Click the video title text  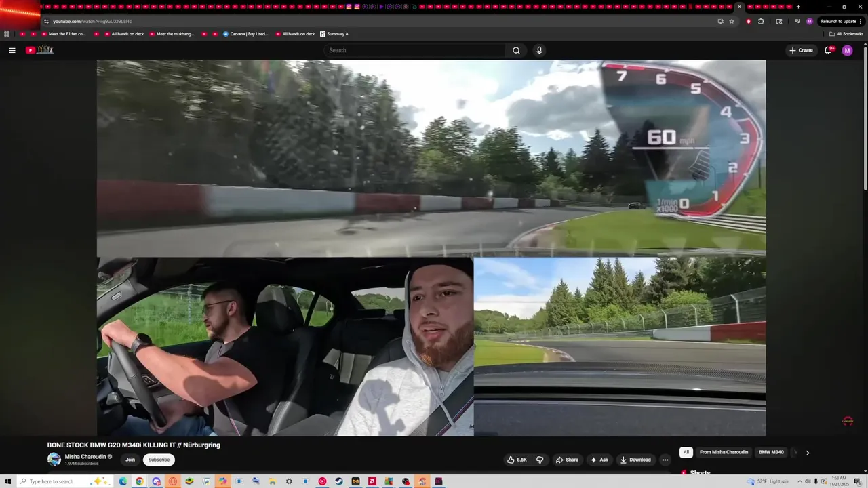point(134,445)
